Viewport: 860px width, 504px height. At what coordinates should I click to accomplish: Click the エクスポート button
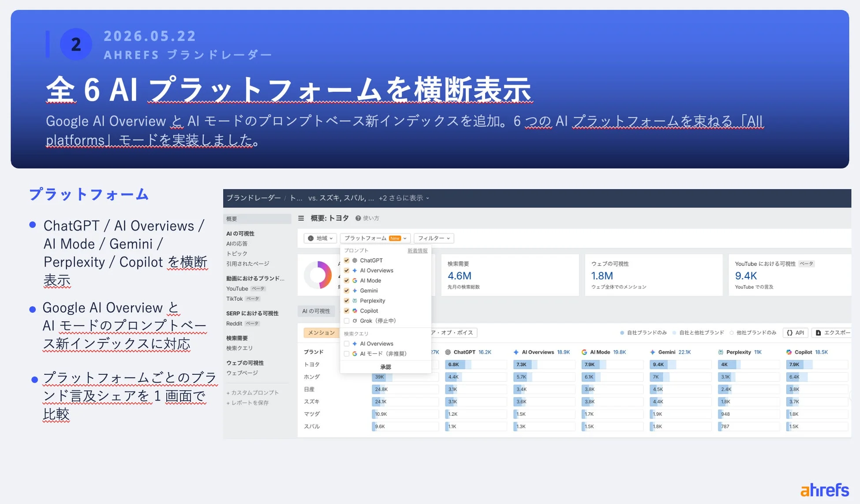(833, 333)
